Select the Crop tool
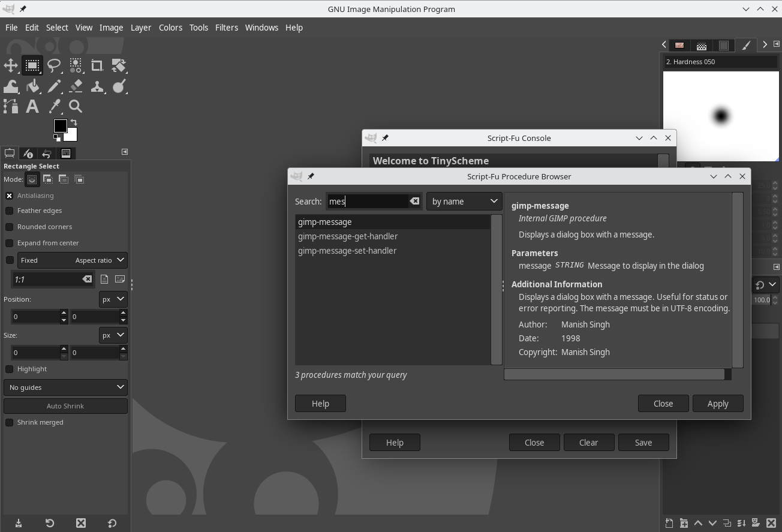782x532 pixels. (x=97, y=65)
